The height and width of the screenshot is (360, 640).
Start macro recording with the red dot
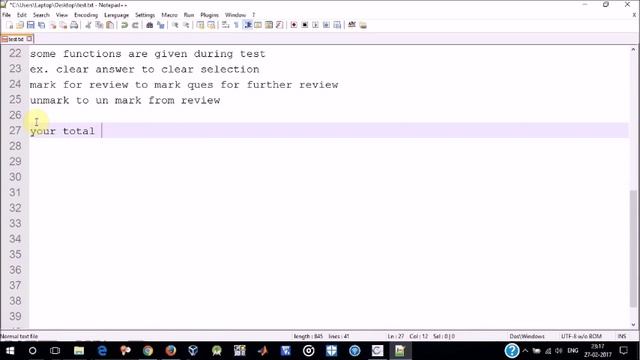(294, 25)
